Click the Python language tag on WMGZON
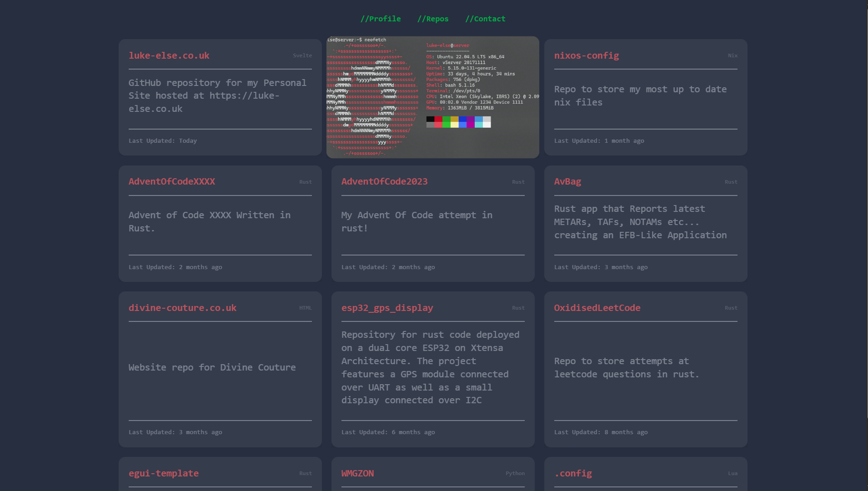This screenshot has width=868, height=491. (515, 473)
